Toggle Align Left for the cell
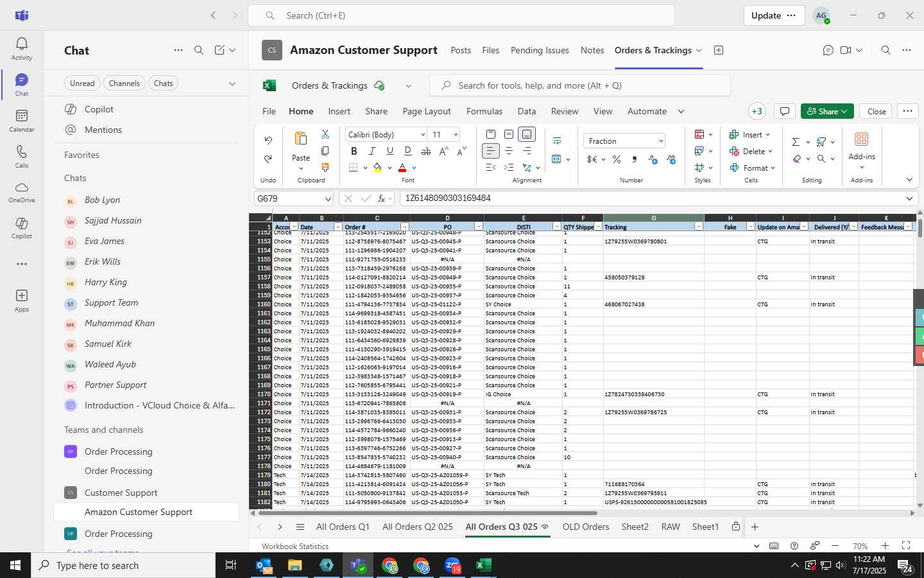This screenshot has height=578, width=924. [x=490, y=151]
